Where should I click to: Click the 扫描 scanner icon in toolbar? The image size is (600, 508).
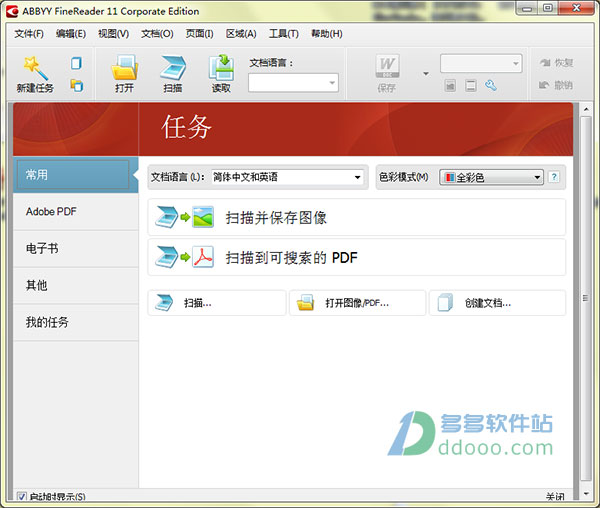click(x=173, y=68)
